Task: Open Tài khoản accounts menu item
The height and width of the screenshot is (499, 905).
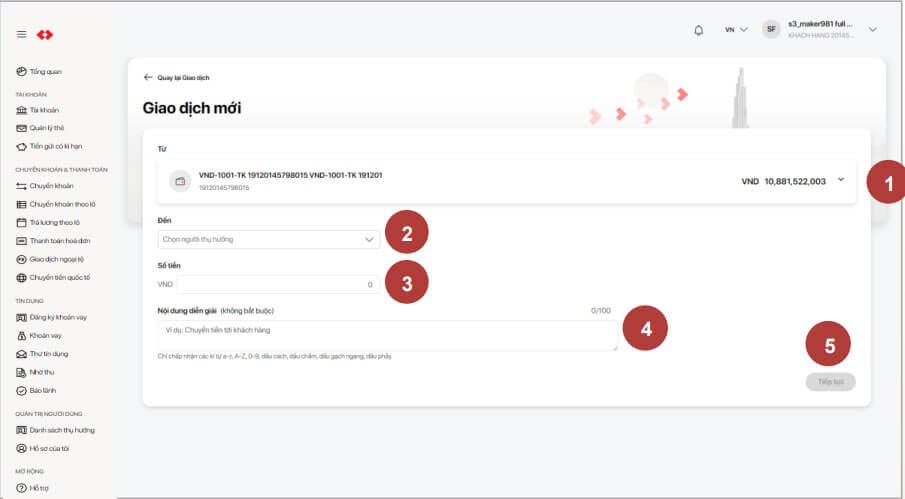Action: (43, 110)
